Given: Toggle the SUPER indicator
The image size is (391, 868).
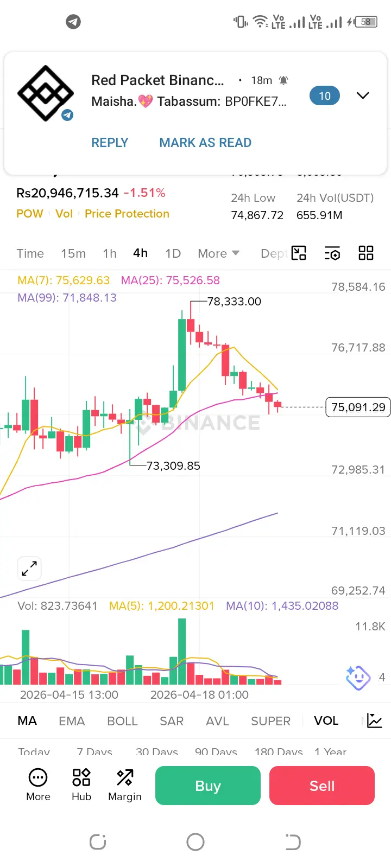Looking at the screenshot, I should coord(270,720).
